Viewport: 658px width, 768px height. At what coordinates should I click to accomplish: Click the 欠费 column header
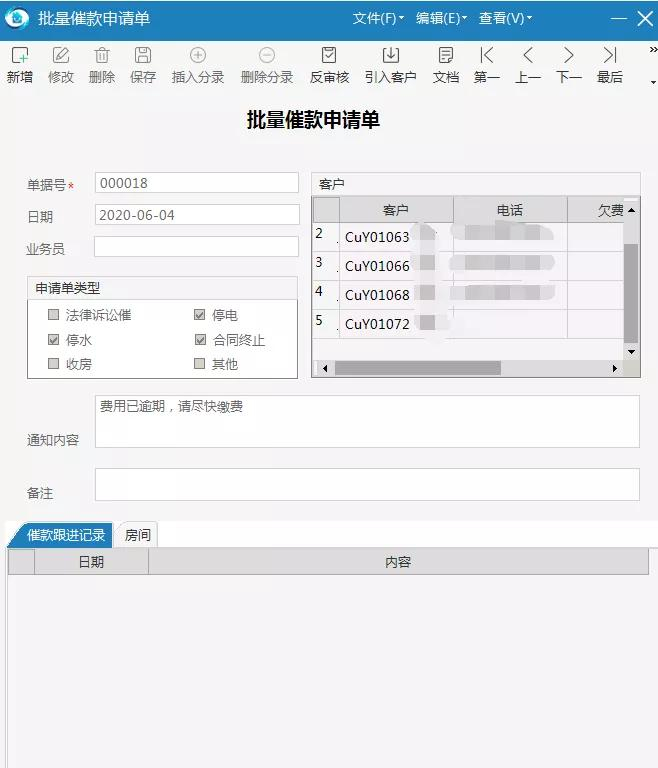tap(596, 210)
